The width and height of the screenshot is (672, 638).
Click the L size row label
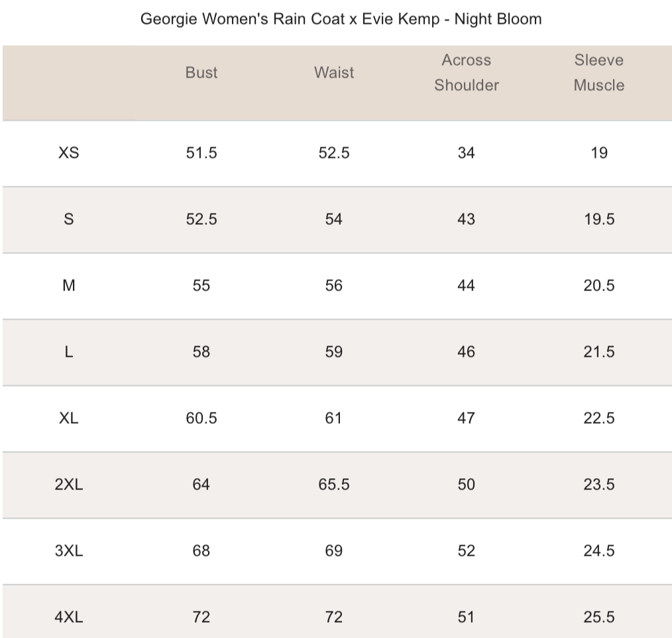click(69, 352)
